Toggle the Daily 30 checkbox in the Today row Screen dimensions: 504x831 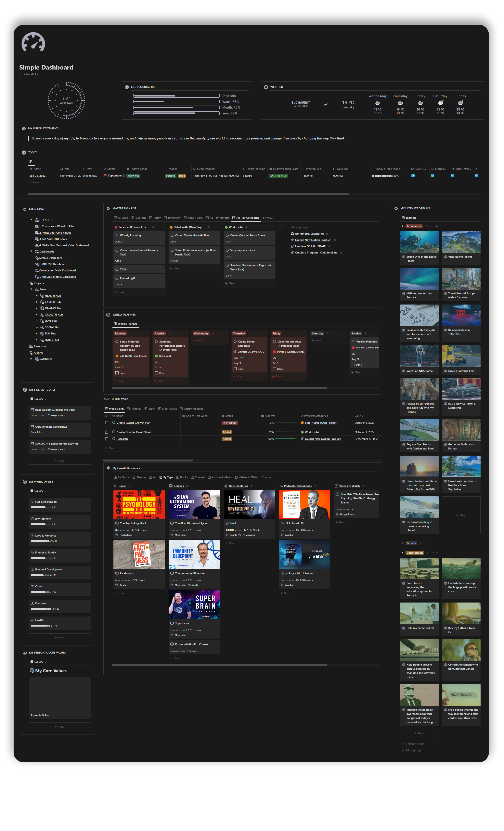tap(413, 176)
